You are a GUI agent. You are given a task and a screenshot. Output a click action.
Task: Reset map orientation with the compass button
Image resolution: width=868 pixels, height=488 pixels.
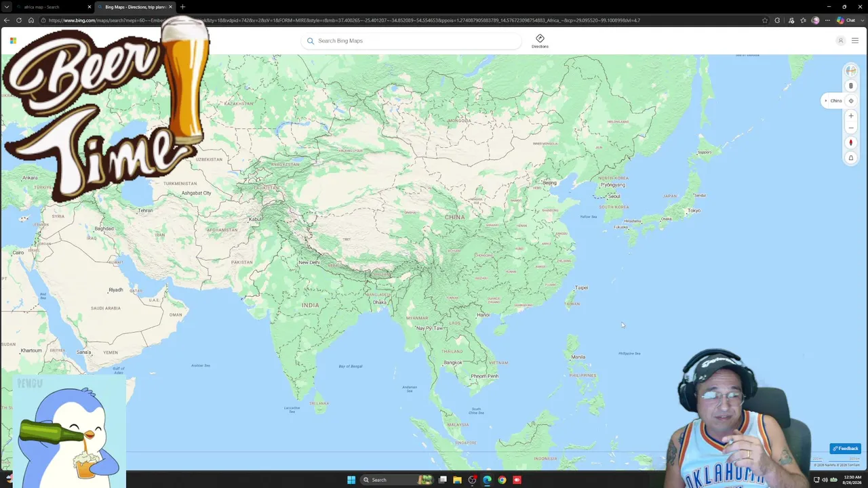(x=850, y=143)
